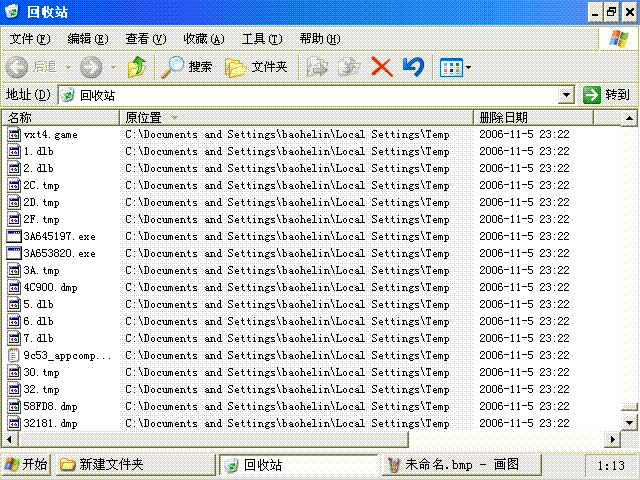The width and height of the screenshot is (640, 480).
Task: Select the 4C900.dmp file icon
Action: [14, 287]
